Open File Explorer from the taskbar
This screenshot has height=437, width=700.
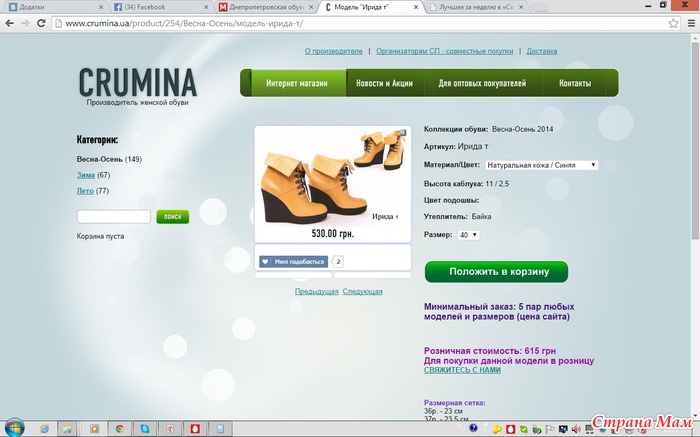tap(67, 429)
